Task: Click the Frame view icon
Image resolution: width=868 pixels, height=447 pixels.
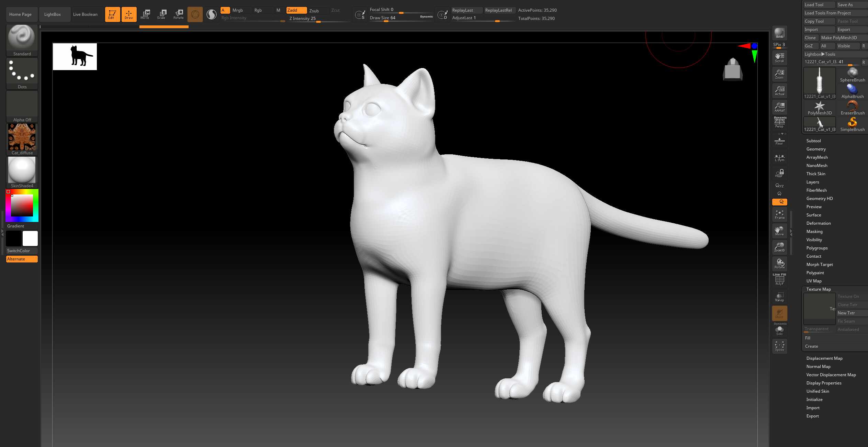Action: [x=779, y=215]
